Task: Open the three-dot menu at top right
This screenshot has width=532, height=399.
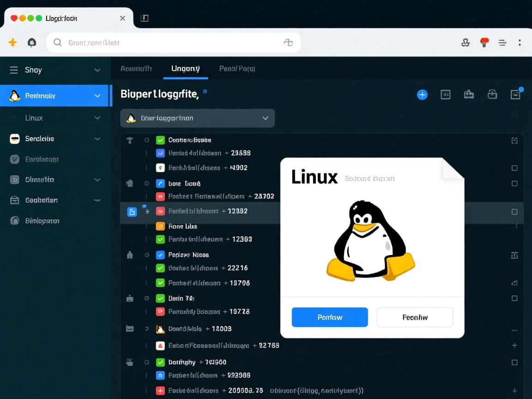Action: coord(520,42)
